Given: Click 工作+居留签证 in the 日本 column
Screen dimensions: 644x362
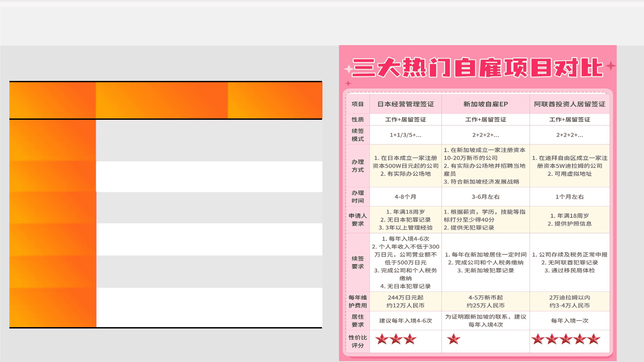Looking at the screenshot, I should pos(406,120).
